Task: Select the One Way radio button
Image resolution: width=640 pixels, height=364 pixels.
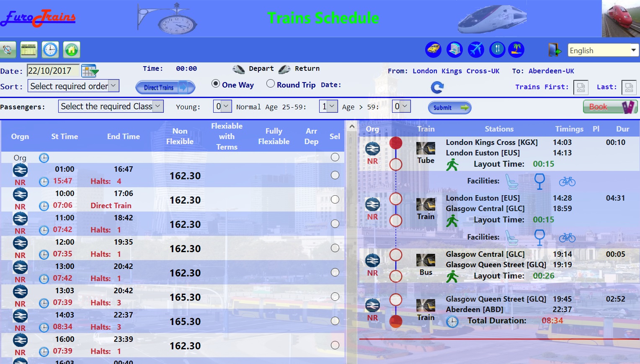Action: pos(216,84)
